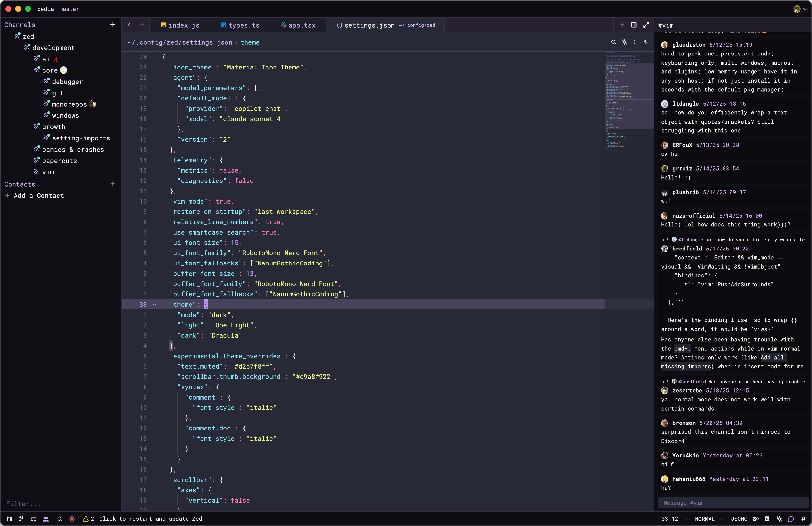The height and width of the screenshot is (526, 812).
Task: Click "vim_mode" true value
Action: [223, 201]
